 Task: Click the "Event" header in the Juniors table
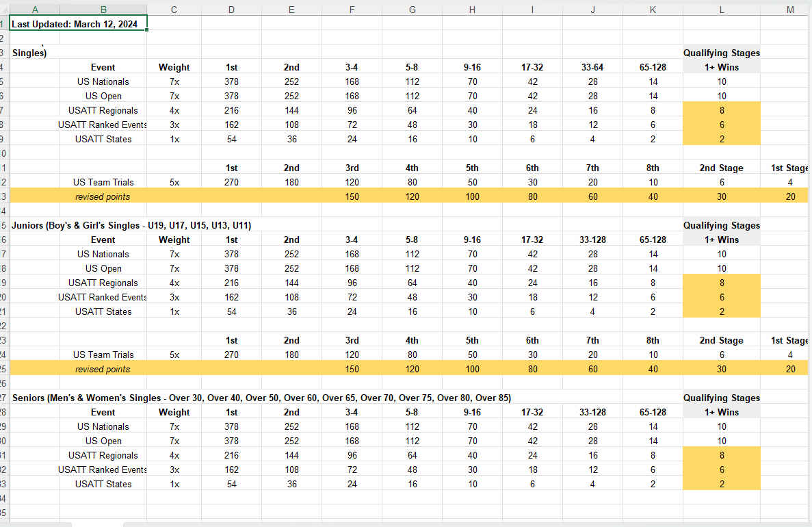click(103, 240)
